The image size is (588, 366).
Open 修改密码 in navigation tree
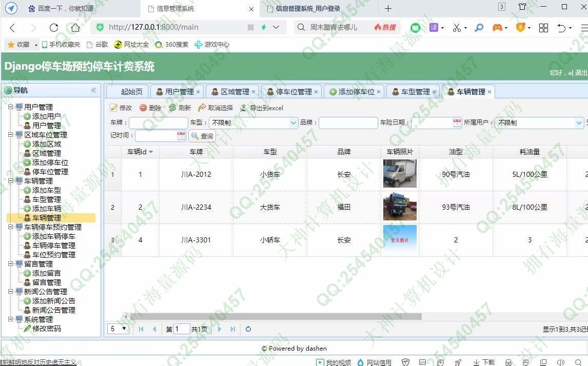pos(46,329)
